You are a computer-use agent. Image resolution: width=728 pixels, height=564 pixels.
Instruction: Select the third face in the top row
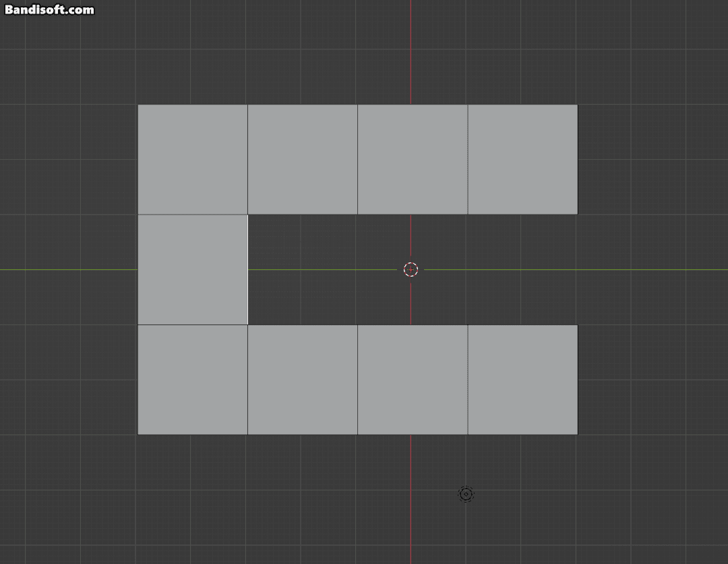point(413,159)
